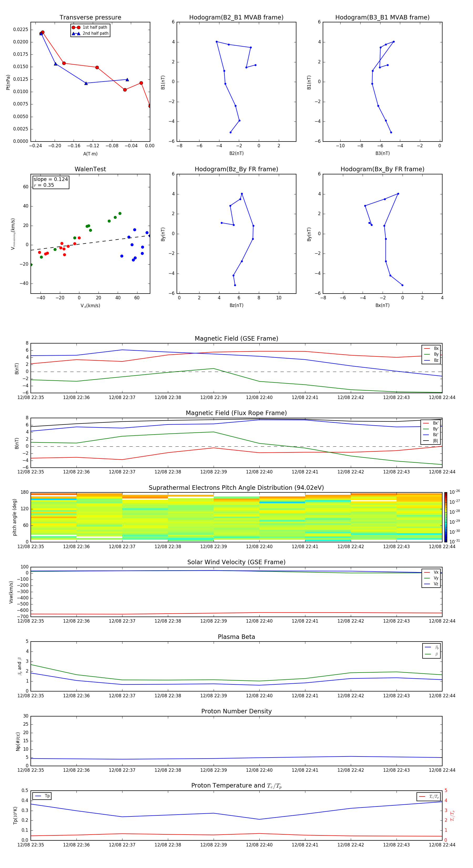Screen dimensions: 473x868
Task: Click the 'Transverse pressure' plot title
Action: tap(90, 18)
